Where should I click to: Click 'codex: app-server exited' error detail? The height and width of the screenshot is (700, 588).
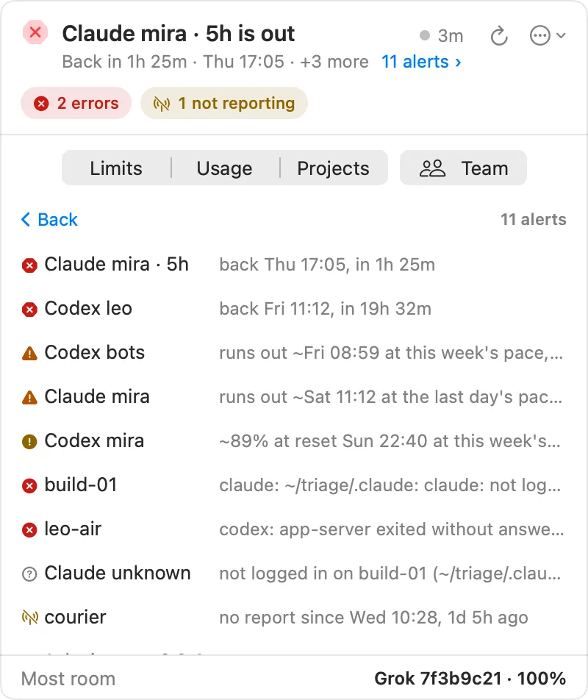tap(392, 529)
